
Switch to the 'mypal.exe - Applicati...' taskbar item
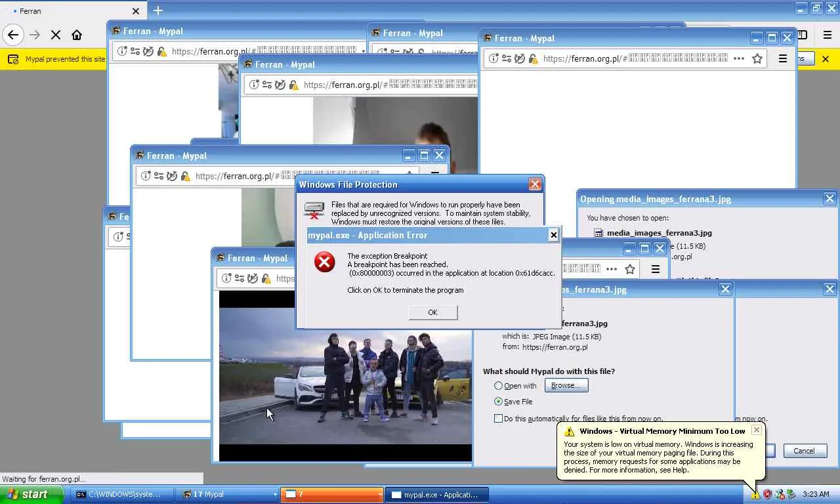(438, 495)
